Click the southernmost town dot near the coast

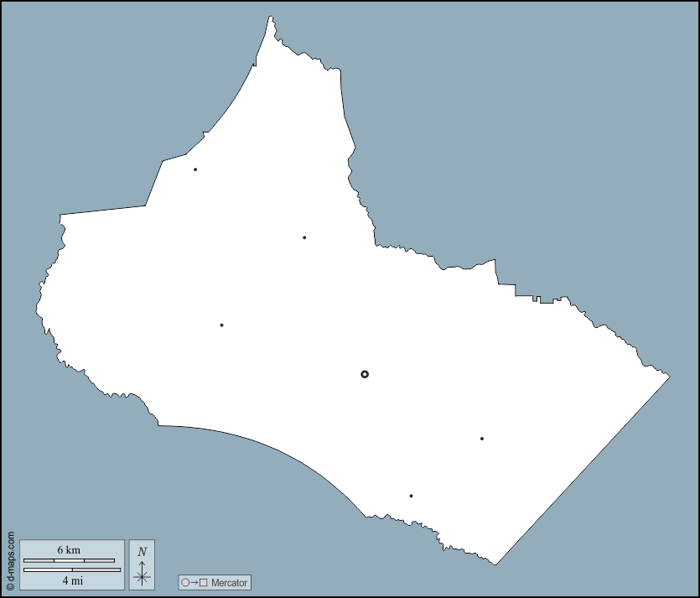pos(411,496)
